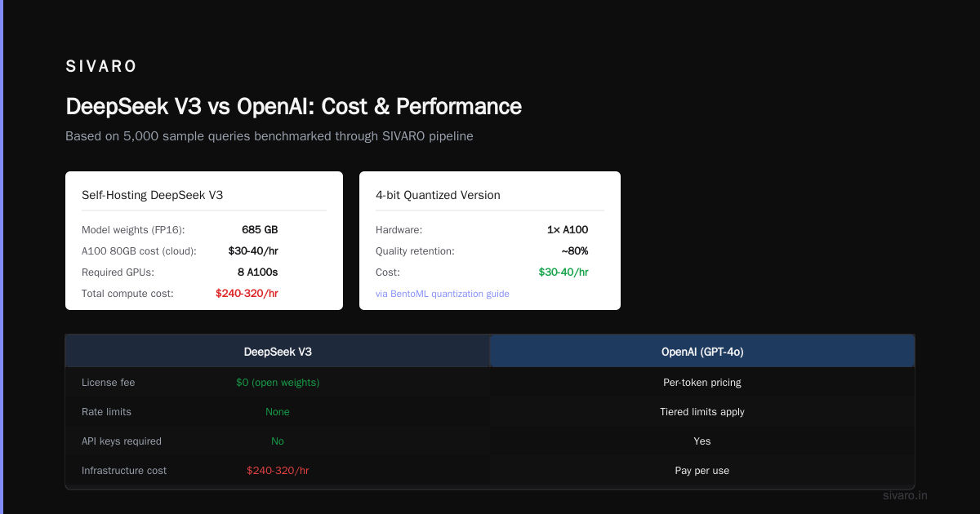Click the green $30-40/hr quantized cost
980x514 pixels.
coord(563,272)
